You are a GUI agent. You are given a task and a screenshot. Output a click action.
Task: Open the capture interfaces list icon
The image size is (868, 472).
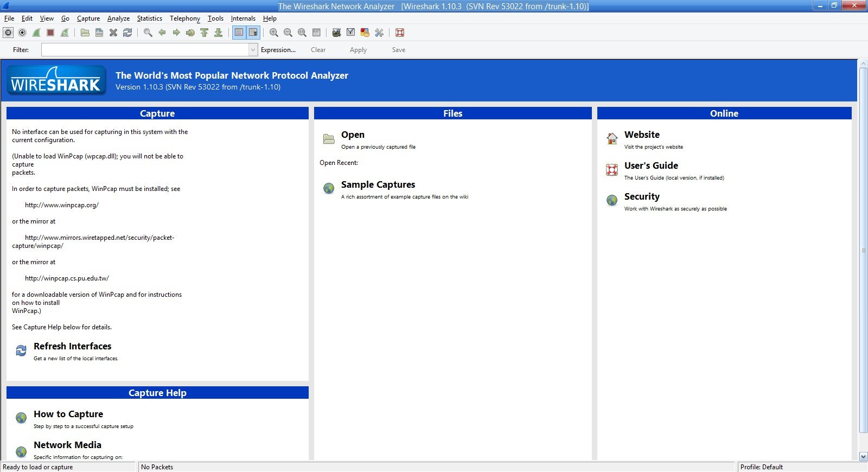point(8,33)
